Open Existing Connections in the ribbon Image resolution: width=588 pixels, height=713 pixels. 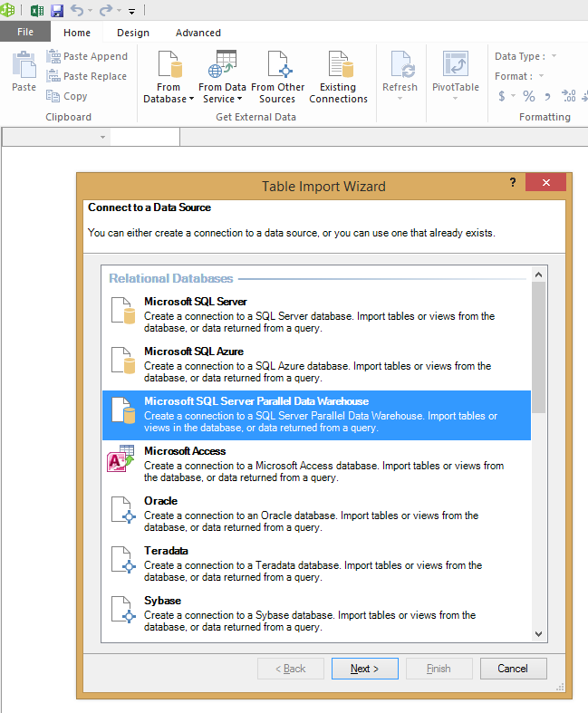click(338, 77)
